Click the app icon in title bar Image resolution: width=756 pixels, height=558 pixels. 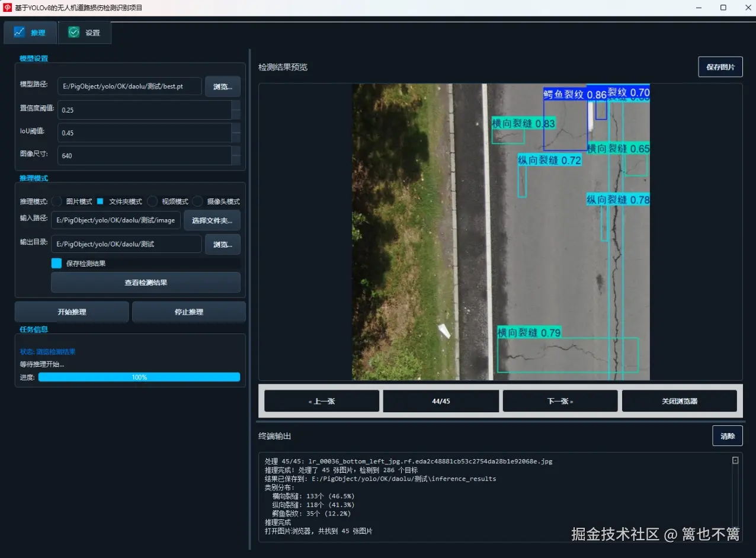coord(8,8)
